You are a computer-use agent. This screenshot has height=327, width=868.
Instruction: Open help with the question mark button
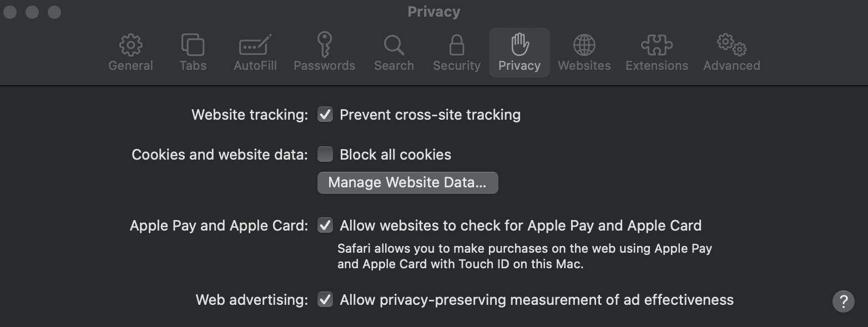click(843, 302)
